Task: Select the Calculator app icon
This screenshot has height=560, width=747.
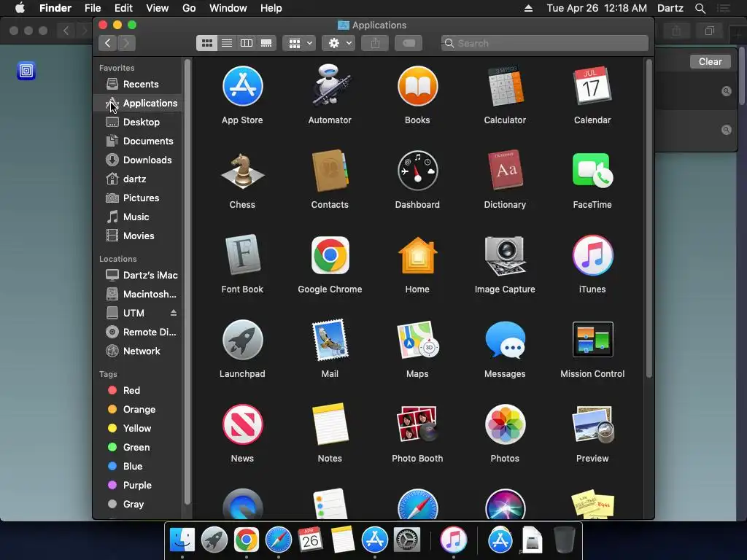Action: [x=505, y=86]
